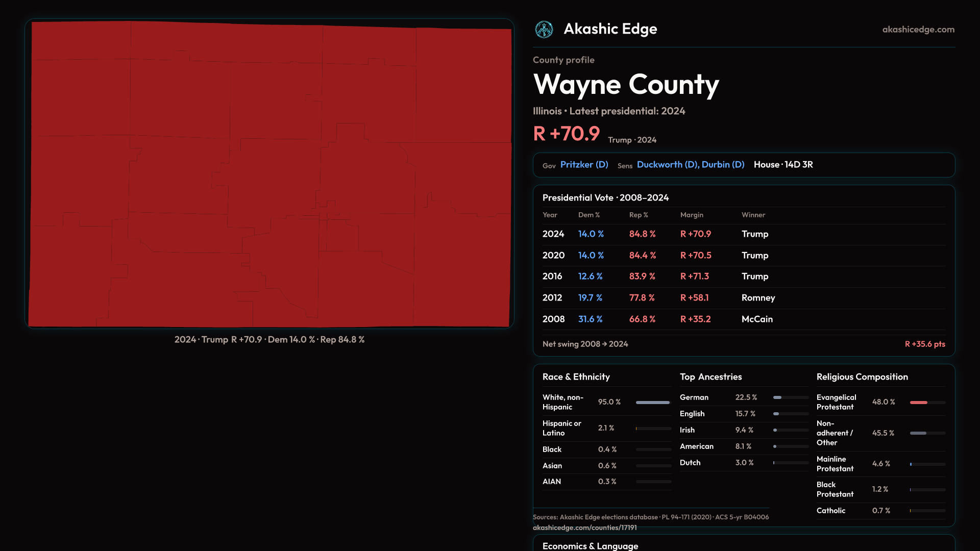The width and height of the screenshot is (980, 551).
Task: Open the akashicedge.com/counties/17191 source link
Action: click(x=584, y=528)
